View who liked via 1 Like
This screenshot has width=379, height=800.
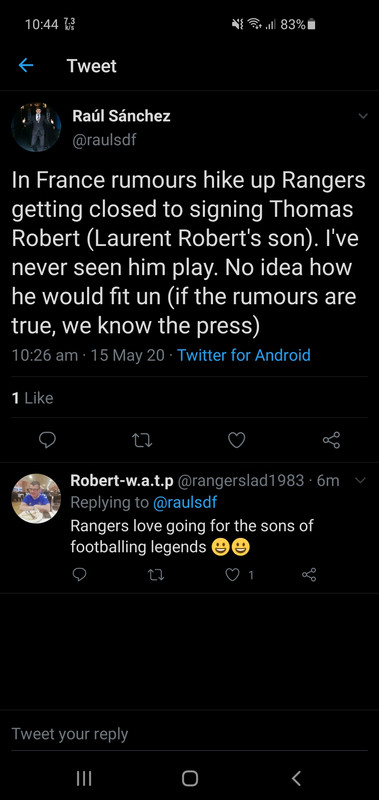(x=32, y=397)
